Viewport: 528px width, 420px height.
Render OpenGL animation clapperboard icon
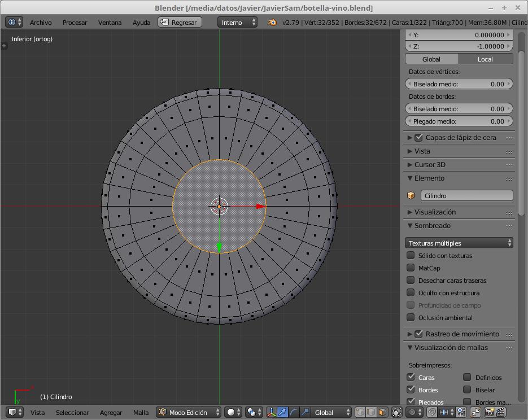(x=500, y=412)
